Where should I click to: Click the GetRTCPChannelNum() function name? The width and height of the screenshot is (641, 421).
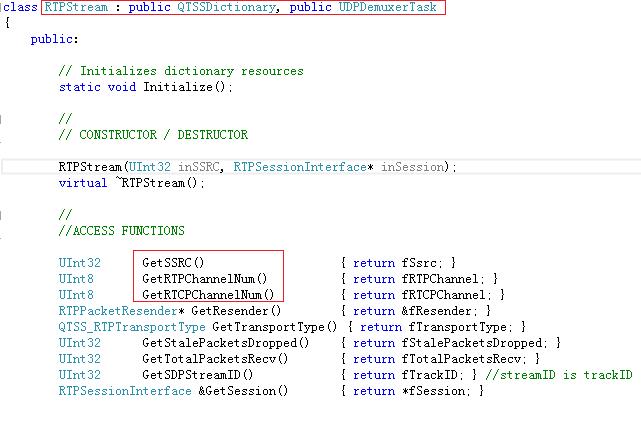[208, 295]
